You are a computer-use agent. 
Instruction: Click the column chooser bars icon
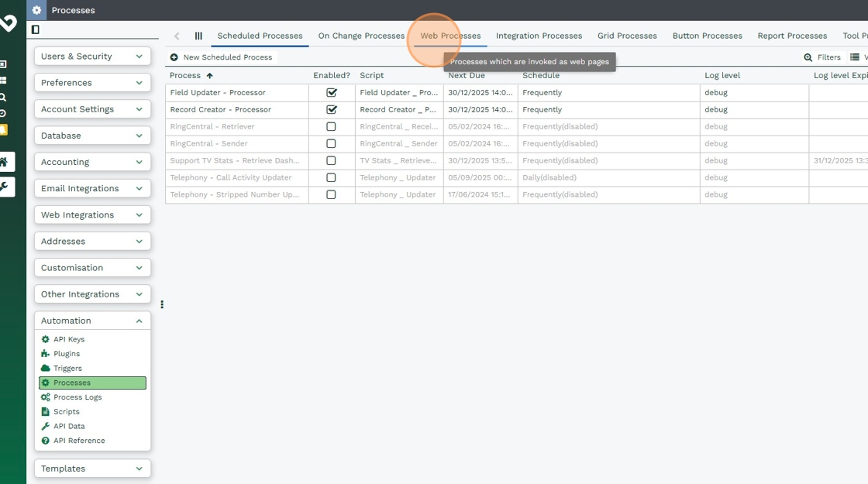tap(198, 36)
